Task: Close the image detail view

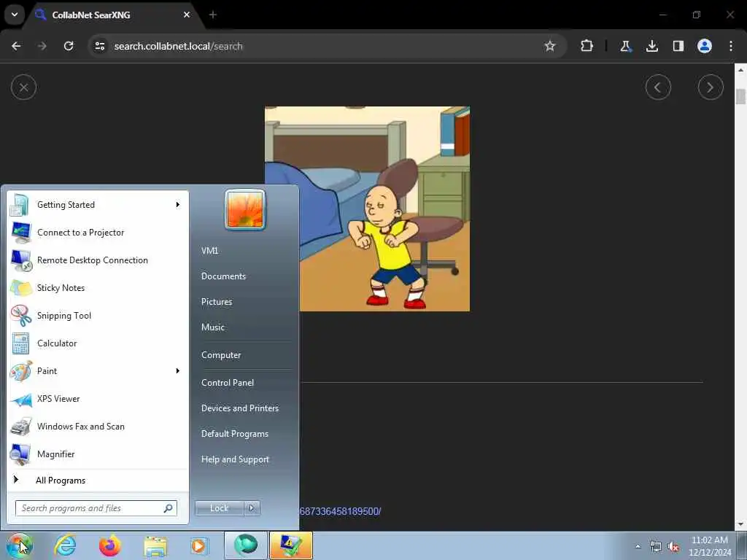Action: pos(23,87)
